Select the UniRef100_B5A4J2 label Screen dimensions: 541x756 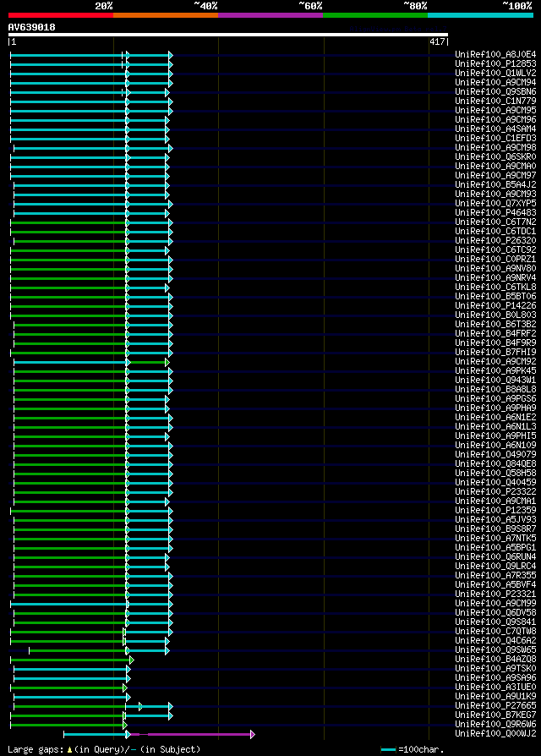point(495,184)
